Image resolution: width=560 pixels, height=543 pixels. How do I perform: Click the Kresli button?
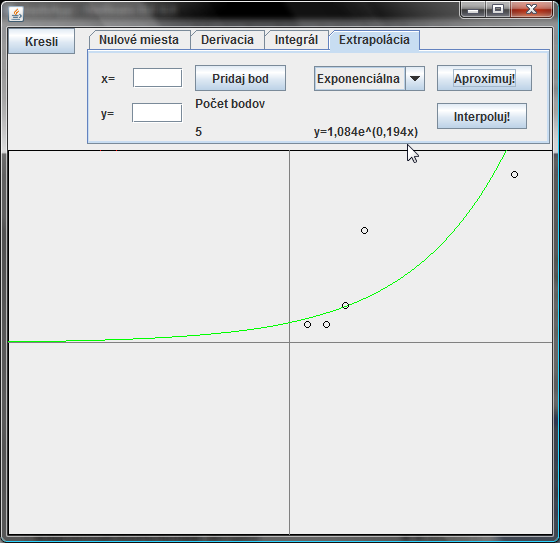click(41, 41)
